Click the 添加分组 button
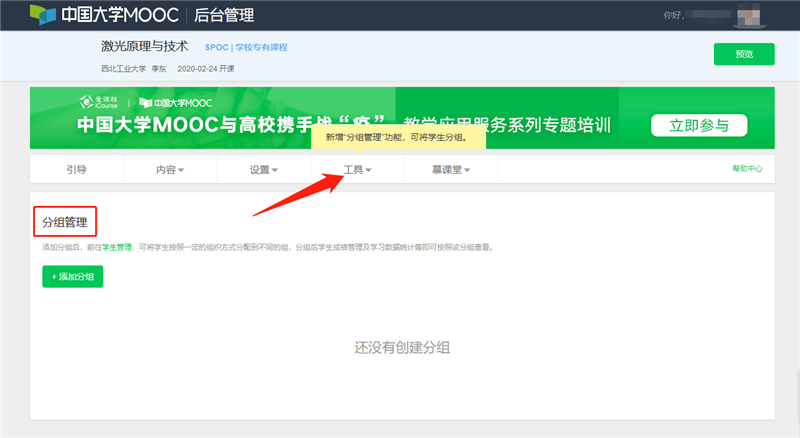 (x=72, y=276)
